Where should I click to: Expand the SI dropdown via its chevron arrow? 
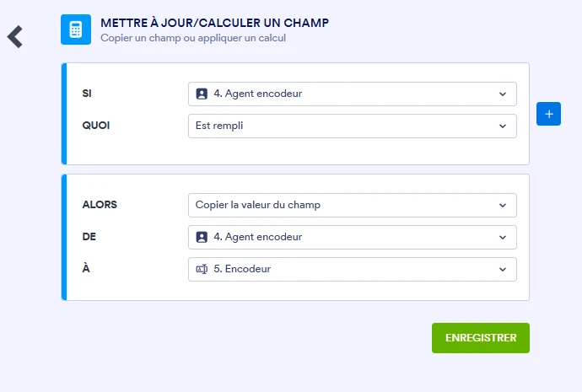[503, 94]
